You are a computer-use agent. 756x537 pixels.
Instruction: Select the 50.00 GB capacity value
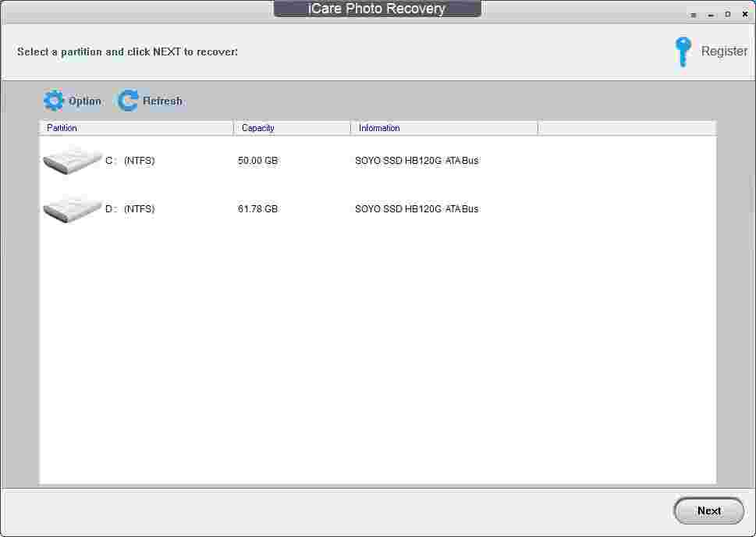pyautogui.click(x=257, y=160)
